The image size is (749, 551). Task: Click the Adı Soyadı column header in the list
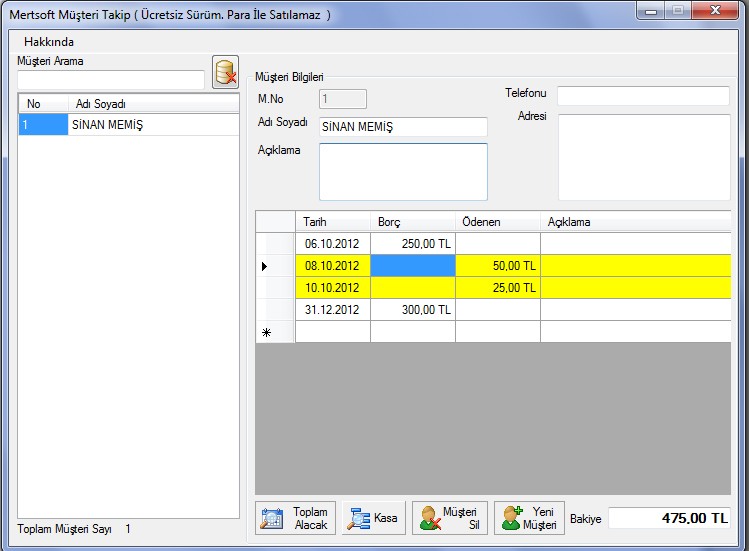coord(154,104)
